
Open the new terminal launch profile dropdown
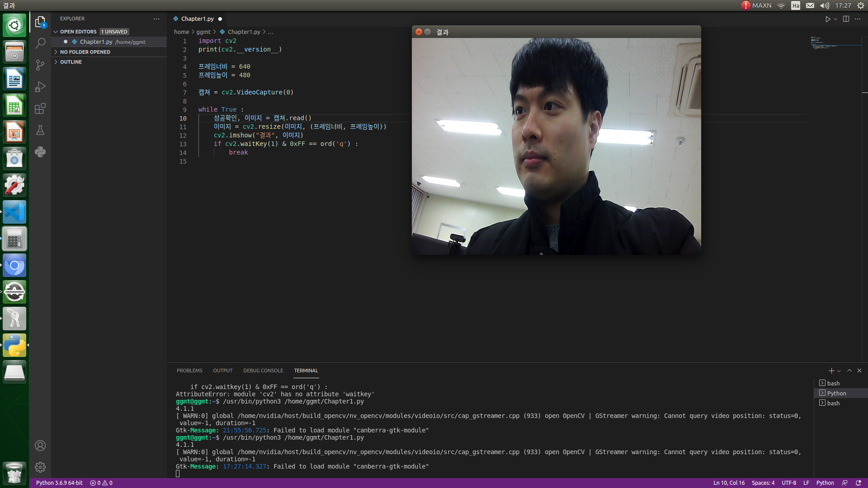[x=840, y=371]
